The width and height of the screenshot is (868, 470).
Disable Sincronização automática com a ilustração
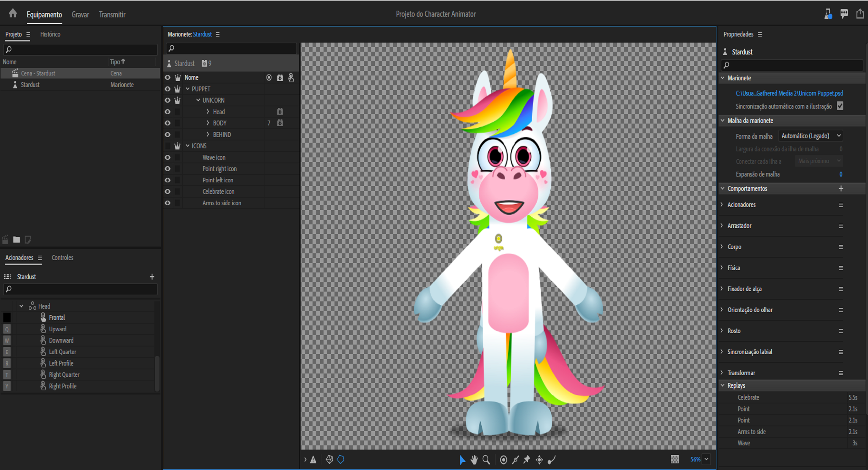click(x=840, y=106)
